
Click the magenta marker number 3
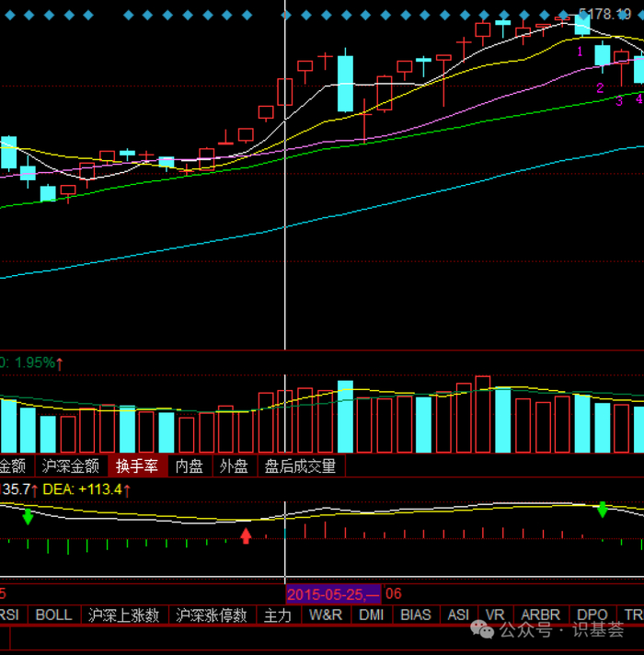(x=619, y=100)
